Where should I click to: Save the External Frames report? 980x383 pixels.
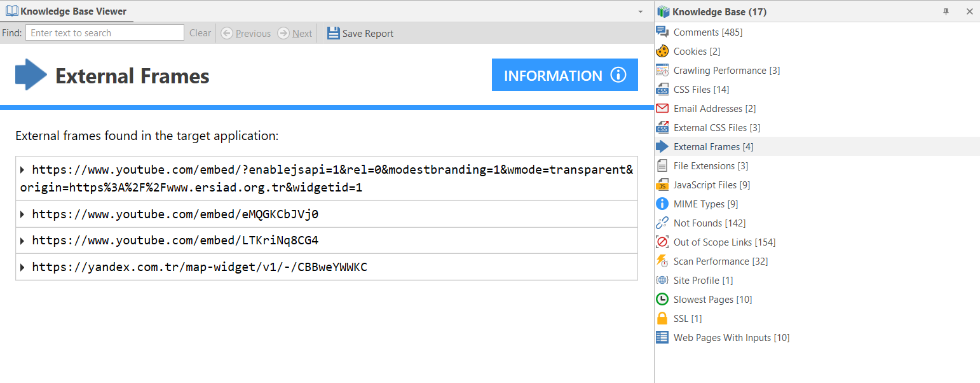pyautogui.click(x=360, y=32)
